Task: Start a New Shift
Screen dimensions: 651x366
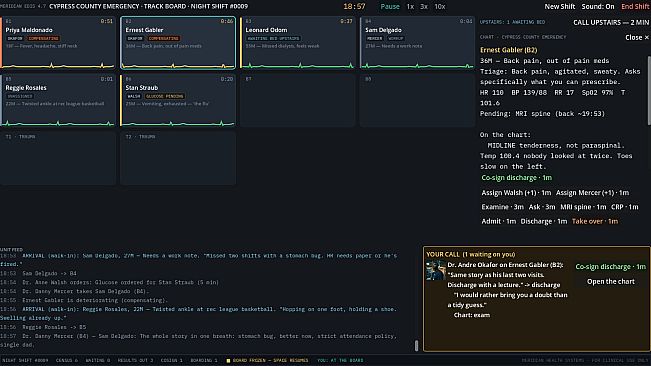Action: pos(560,7)
